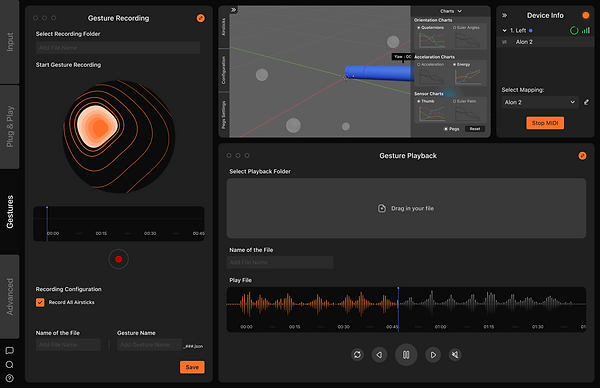Image resolution: width=600 pixels, height=388 pixels.
Task: Switch to the Advanced sidebar tab
Action: point(10,297)
